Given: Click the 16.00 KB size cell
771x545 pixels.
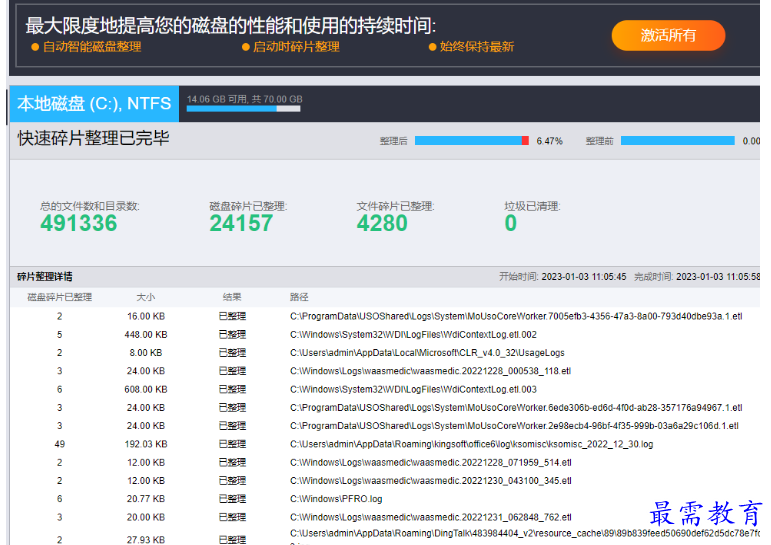Looking at the screenshot, I should tap(146, 316).
